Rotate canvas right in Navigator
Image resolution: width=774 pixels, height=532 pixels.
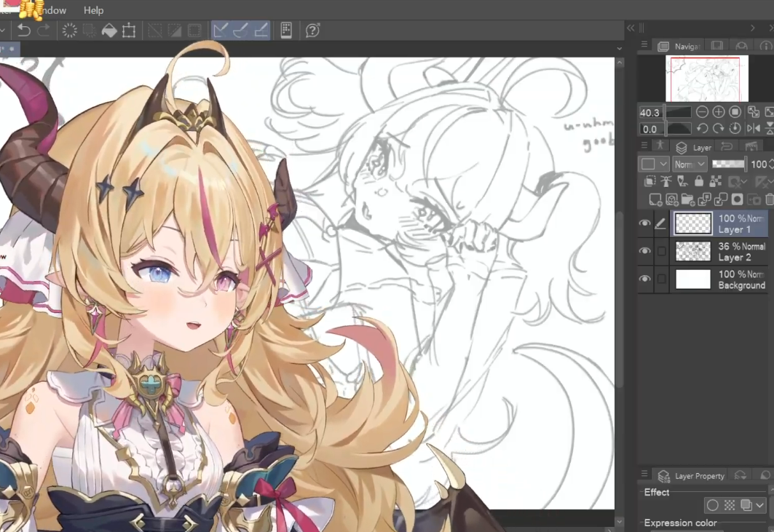tap(718, 129)
